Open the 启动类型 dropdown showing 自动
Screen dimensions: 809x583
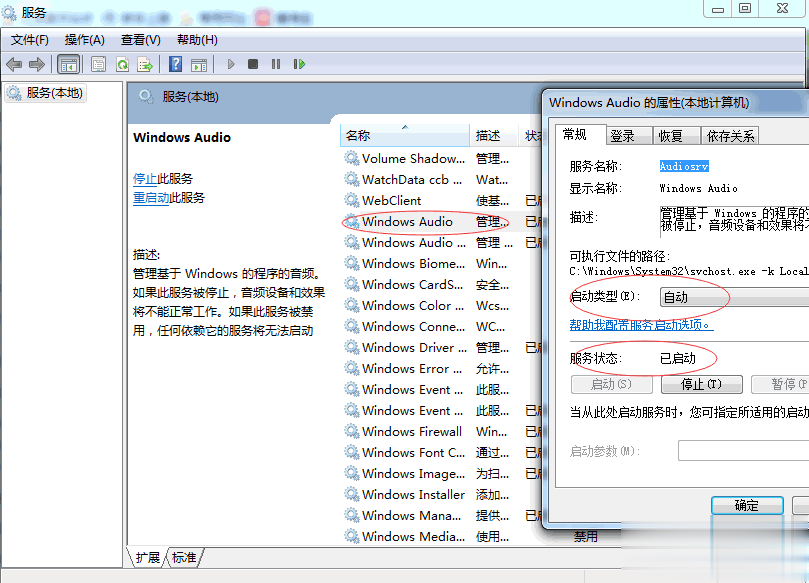(734, 298)
